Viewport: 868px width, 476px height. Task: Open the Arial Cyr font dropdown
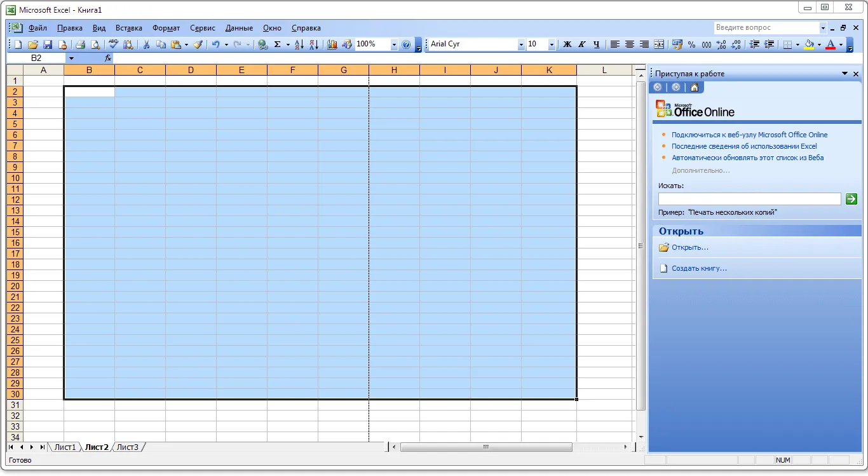[521, 44]
